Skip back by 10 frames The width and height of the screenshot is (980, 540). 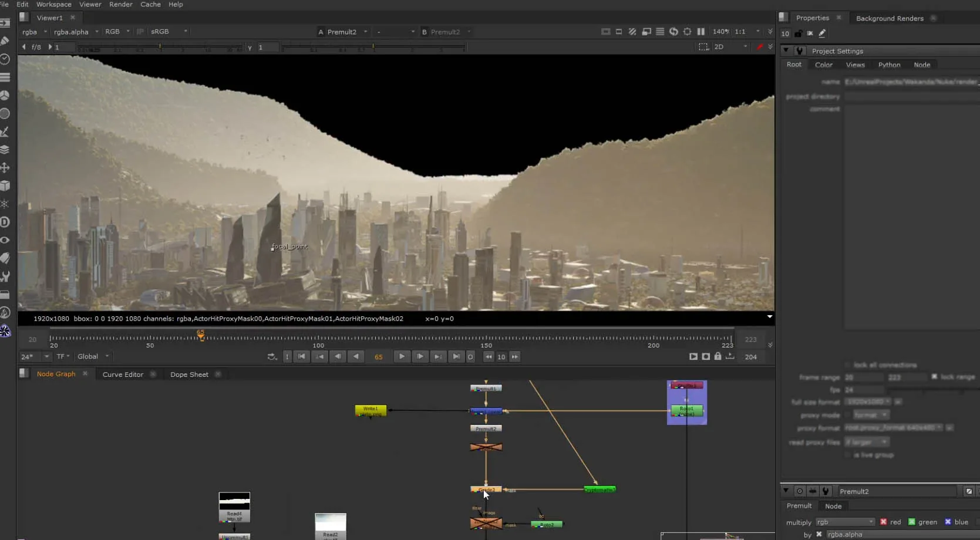(489, 357)
